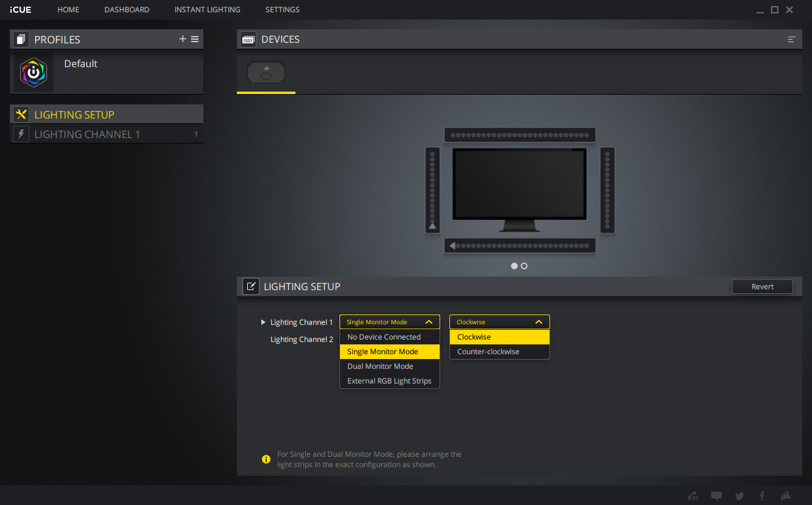Close the iCUE window

coord(789,10)
